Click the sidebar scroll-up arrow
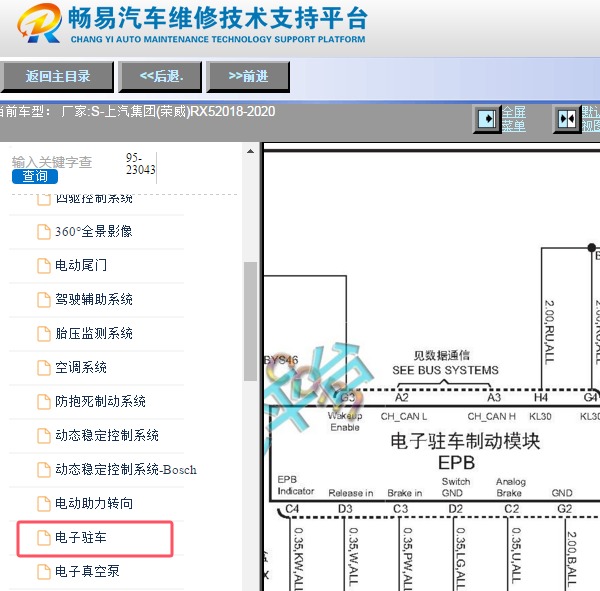 click(250, 151)
